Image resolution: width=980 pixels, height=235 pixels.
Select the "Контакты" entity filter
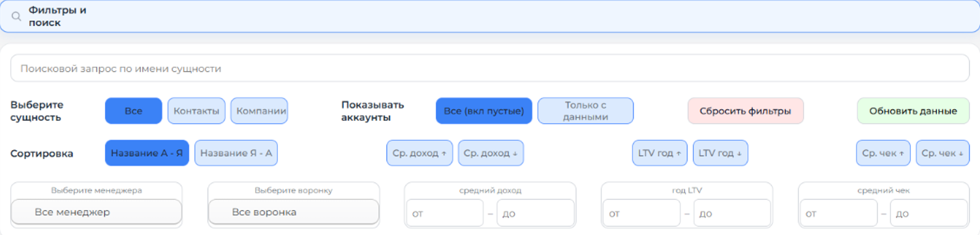click(x=196, y=111)
